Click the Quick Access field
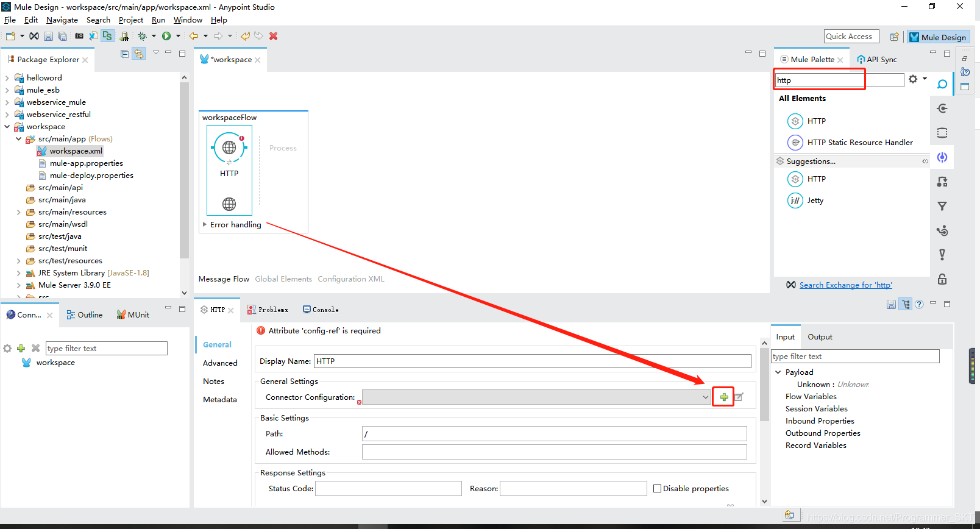The height and width of the screenshot is (529, 980). click(851, 37)
